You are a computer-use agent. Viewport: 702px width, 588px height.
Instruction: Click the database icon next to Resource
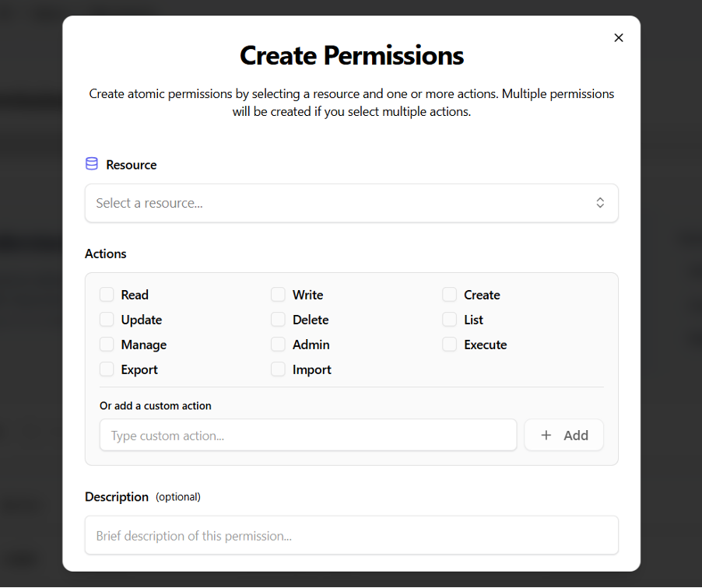91,164
